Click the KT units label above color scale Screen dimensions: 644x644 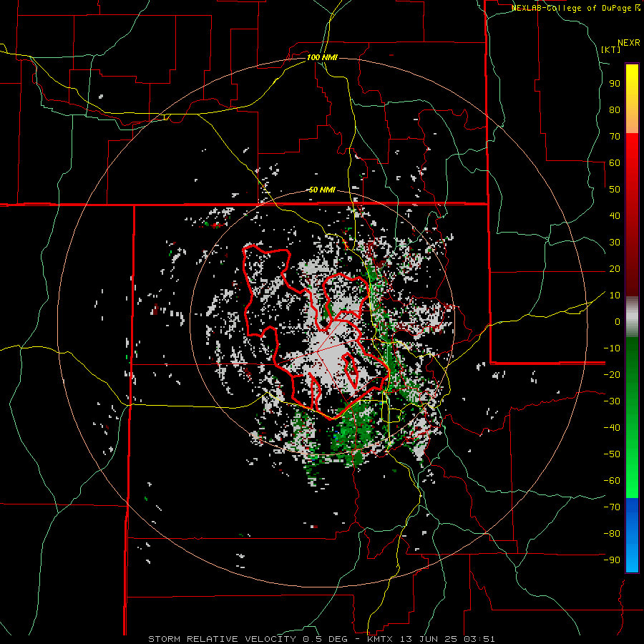(611, 49)
